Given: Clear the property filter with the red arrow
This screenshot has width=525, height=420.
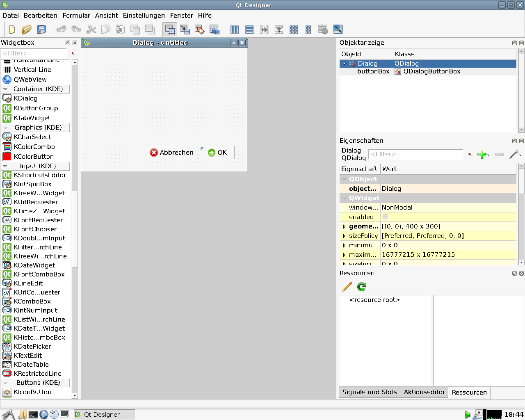Looking at the screenshot, I should [470, 154].
